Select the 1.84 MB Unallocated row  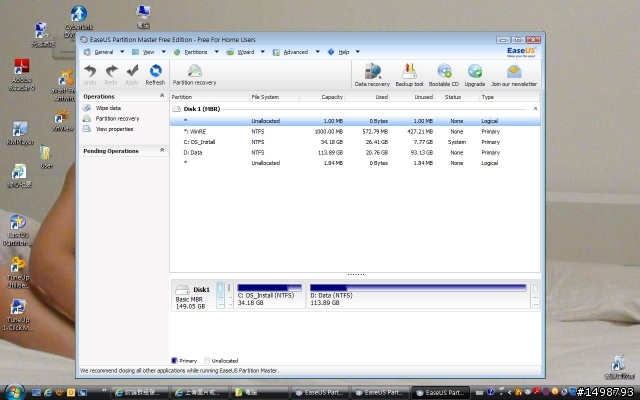click(x=355, y=163)
